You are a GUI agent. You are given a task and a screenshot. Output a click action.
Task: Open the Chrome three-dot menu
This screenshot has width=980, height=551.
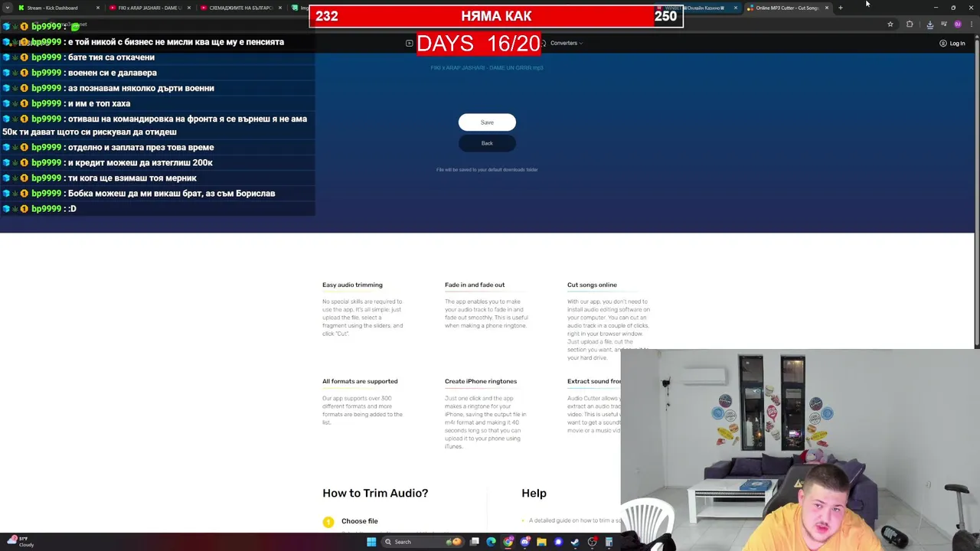click(x=972, y=24)
